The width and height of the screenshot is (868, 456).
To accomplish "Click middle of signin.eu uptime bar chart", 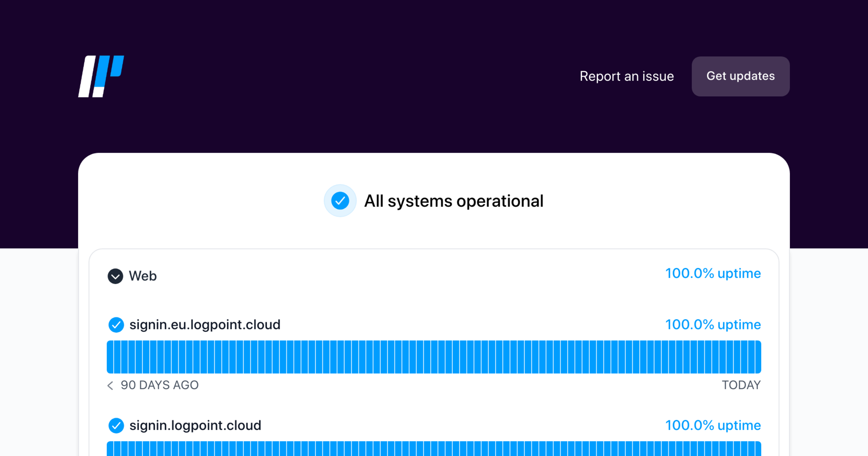I will (x=434, y=357).
